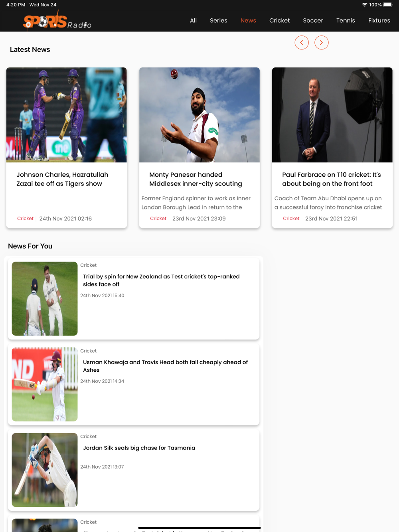Switch to the Series tab
The height and width of the screenshot is (532, 399).
point(219,20)
